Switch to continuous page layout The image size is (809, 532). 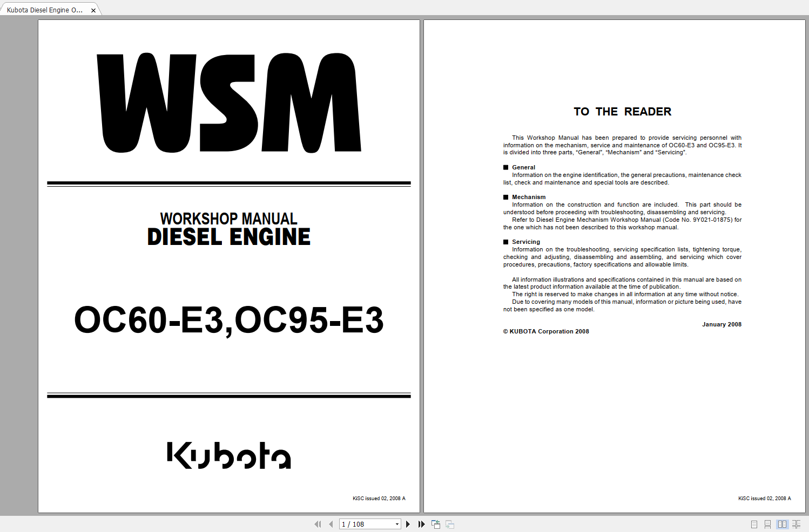[767, 524]
